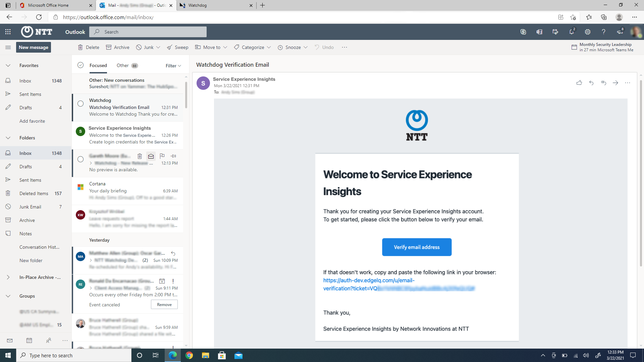Screen dimensions: 644x362
Task: Open Junk Email folder
Action: click(36, 207)
